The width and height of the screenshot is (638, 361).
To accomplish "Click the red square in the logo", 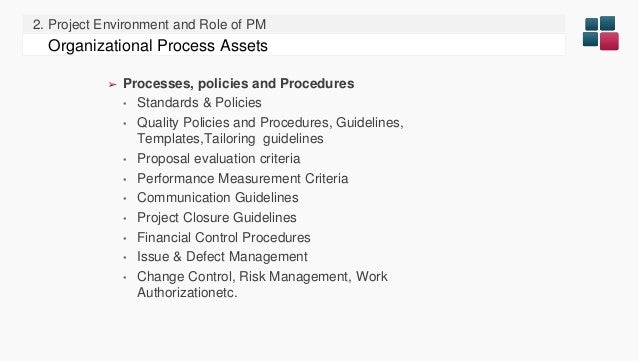I will point(609,41).
